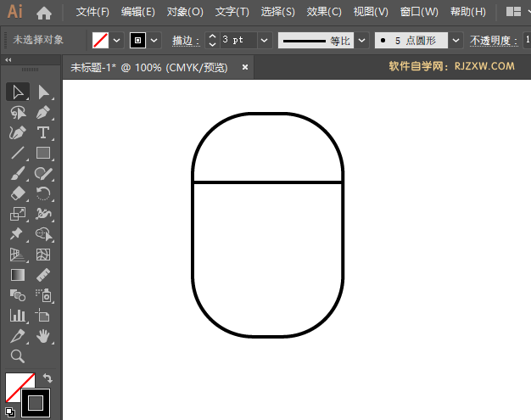The image size is (531, 420).
Task: Open the fill color dropdown in control bar
Action: pos(117,40)
